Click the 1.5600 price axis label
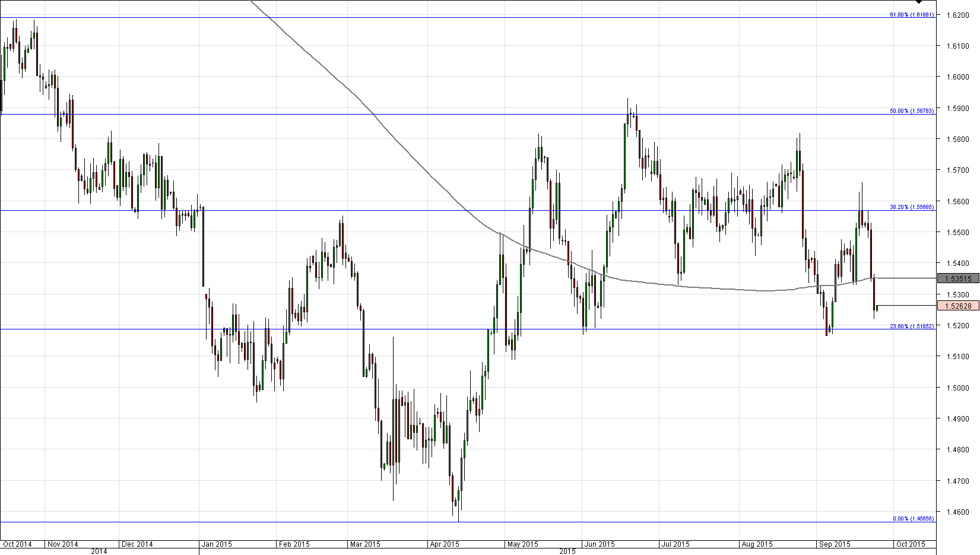 (x=957, y=201)
